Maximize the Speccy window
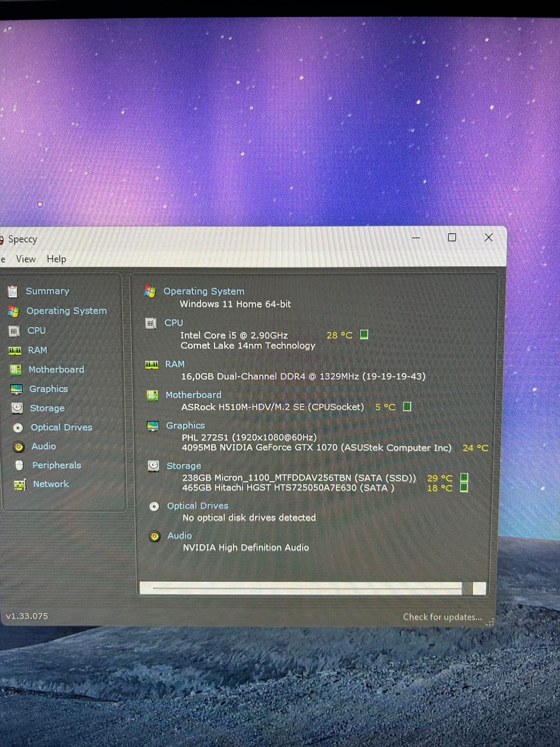Viewport: 560px width, 747px height. [452, 238]
